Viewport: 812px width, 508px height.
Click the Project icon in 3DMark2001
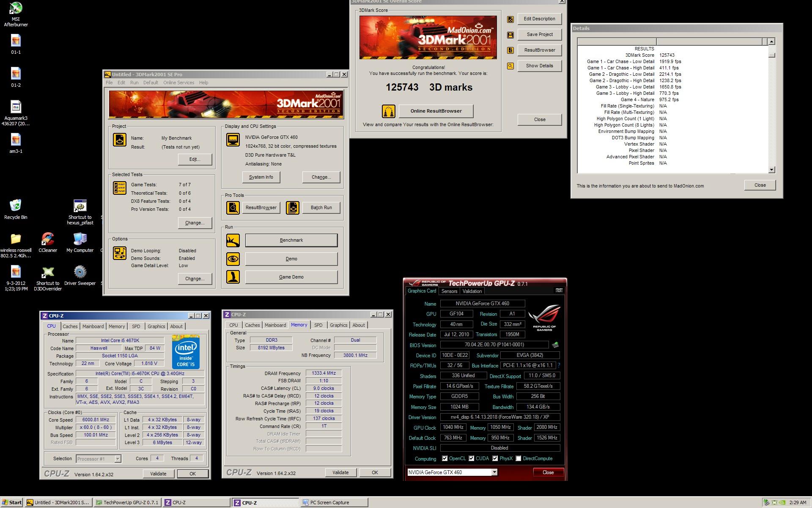(x=120, y=140)
